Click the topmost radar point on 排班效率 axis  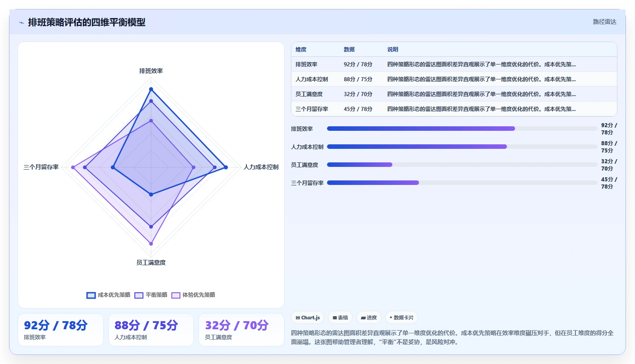(x=151, y=89)
